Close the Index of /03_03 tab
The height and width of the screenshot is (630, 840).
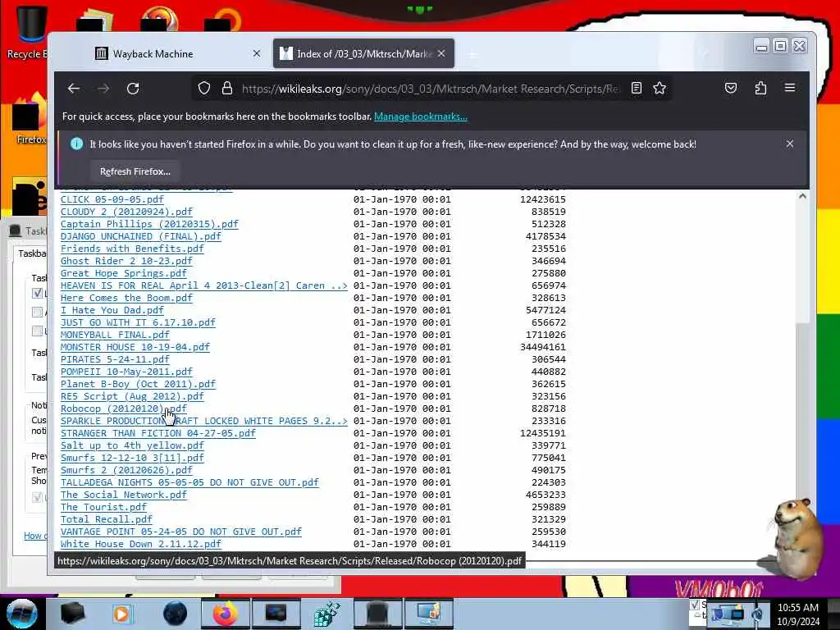441,53
